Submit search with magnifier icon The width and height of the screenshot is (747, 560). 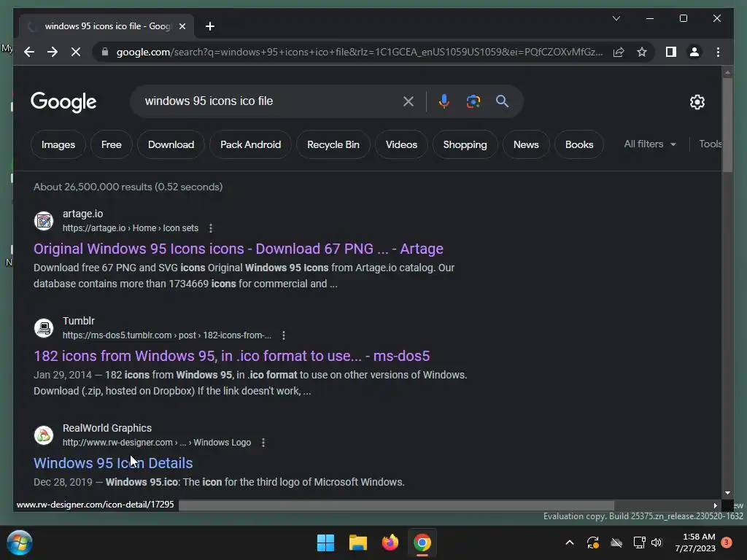click(502, 101)
